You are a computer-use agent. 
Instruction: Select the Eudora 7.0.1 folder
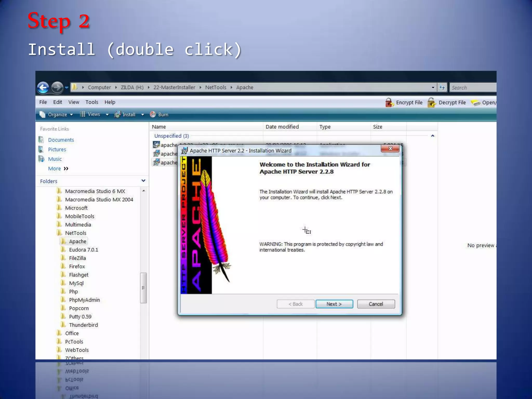click(x=83, y=250)
